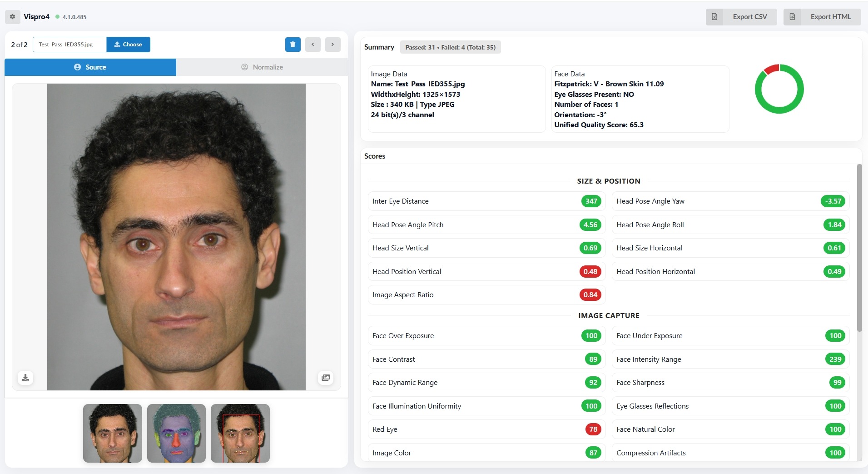Screen dimensions: 868x474
Task: Download the source image icon
Action: pos(25,378)
